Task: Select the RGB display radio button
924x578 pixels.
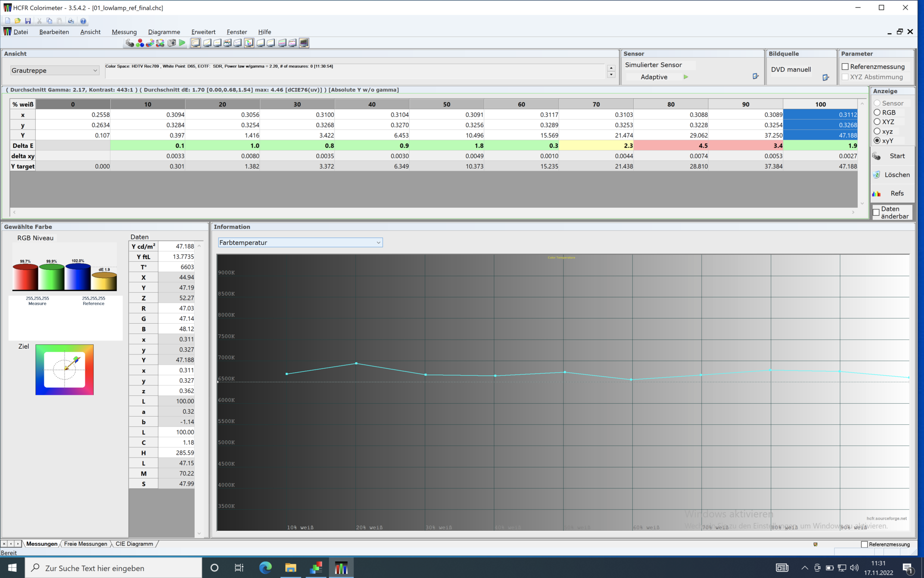Action: pos(877,112)
